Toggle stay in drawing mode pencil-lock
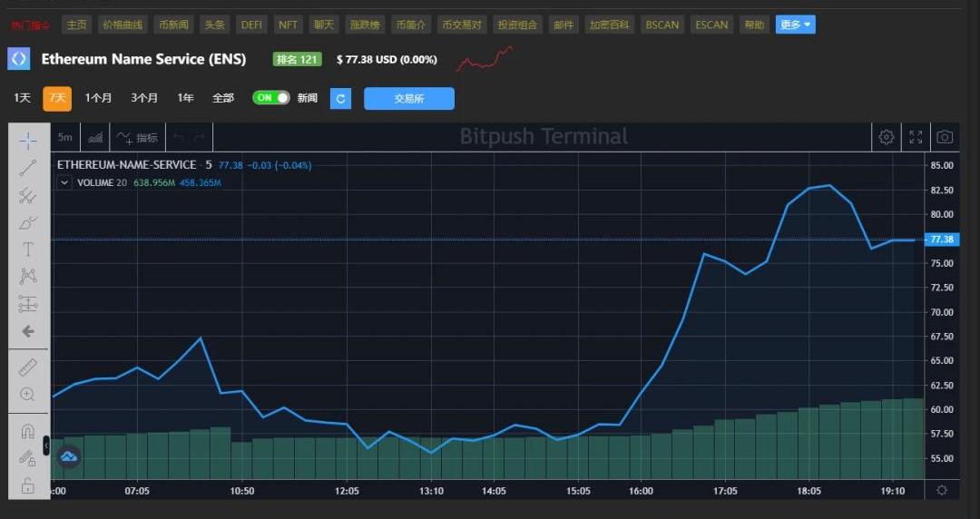Viewport: 980px width, 519px height. coord(28,458)
